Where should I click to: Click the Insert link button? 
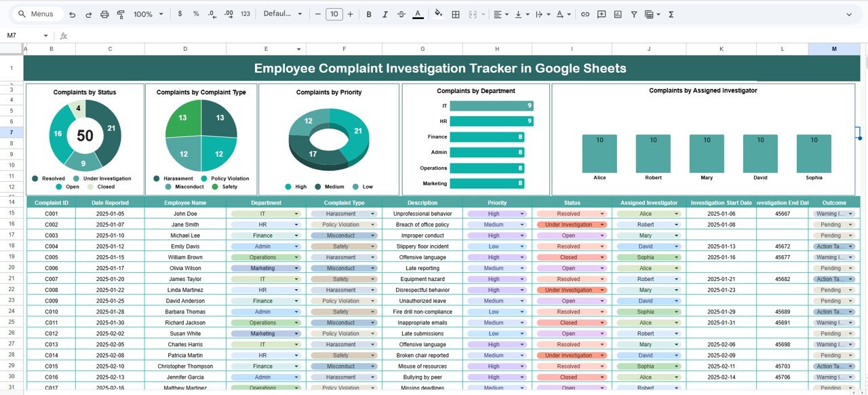point(585,14)
